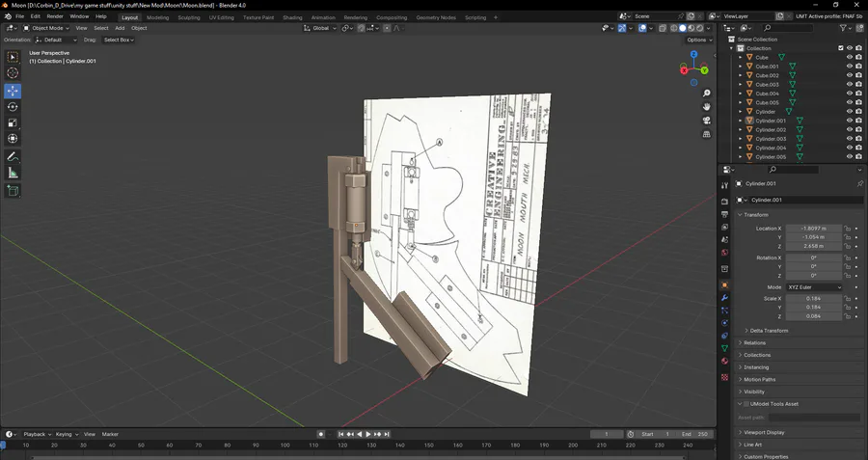Expand the Cylinder.002 tree item arrow

click(x=741, y=129)
